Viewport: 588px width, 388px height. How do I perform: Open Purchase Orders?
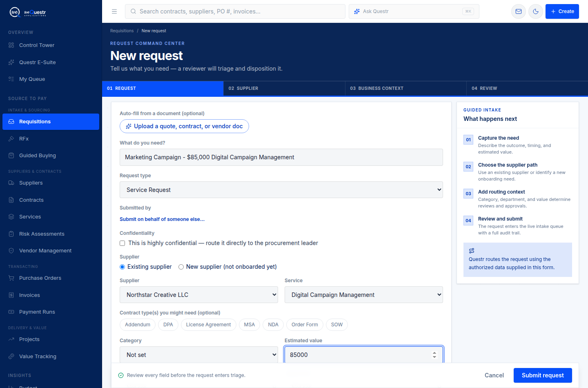point(51,278)
